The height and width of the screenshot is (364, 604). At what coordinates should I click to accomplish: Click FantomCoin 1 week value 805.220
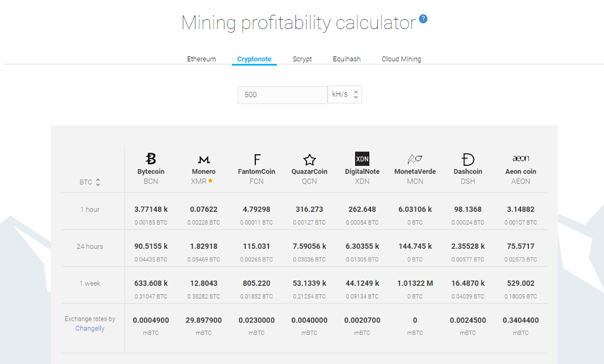pos(256,283)
